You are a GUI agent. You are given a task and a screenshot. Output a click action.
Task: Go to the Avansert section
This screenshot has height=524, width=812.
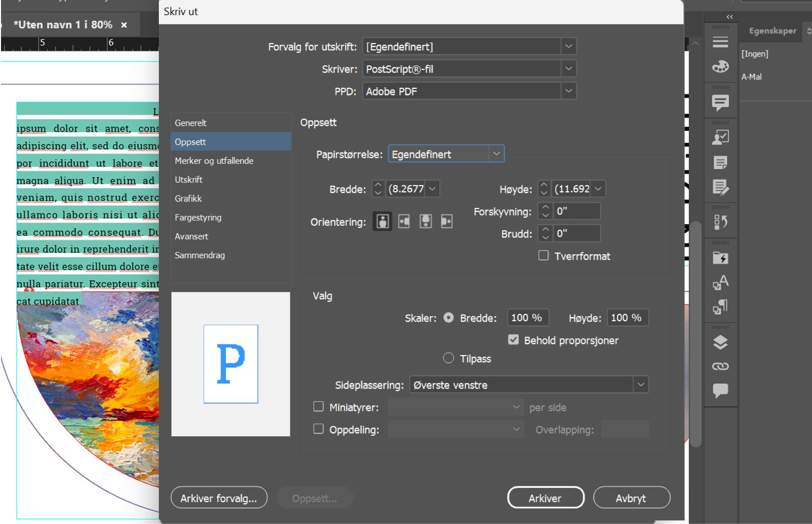click(231, 236)
